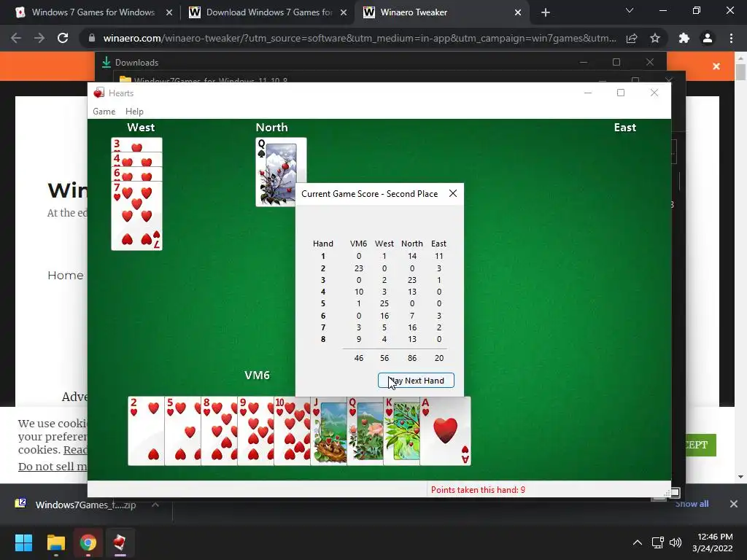747x560 pixels.
Task: Close the Chrome downloads bar
Action: (x=734, y=504)
